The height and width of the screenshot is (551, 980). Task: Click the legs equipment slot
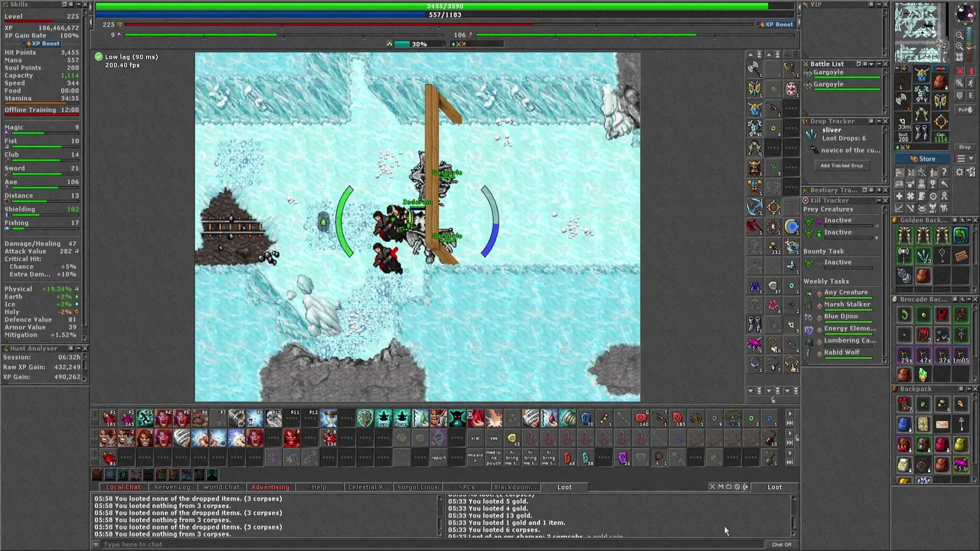(922, 113)
